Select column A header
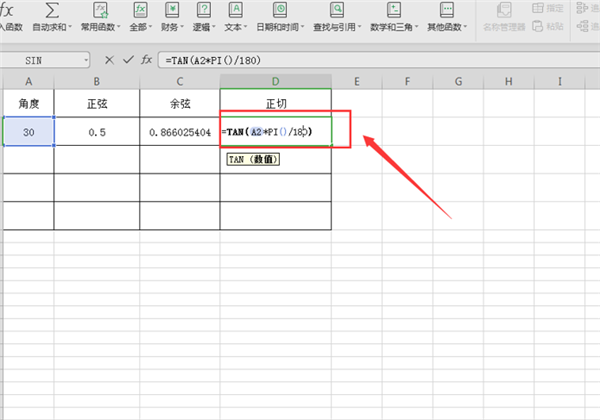Image resolution: width=600 pixels, height=420 pixels. pos(28,81)
